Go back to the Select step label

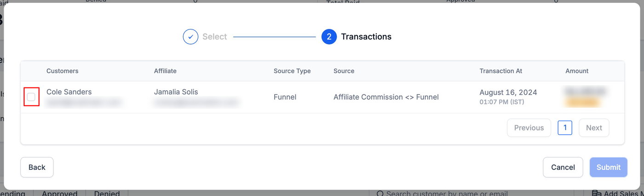[x=214, y=37]
